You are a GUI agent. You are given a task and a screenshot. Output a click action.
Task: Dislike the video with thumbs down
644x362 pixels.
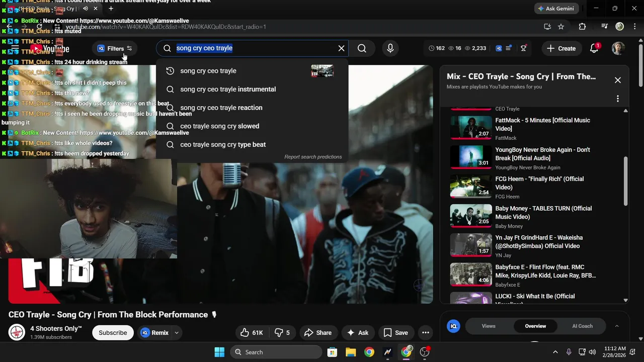point(282,332)
